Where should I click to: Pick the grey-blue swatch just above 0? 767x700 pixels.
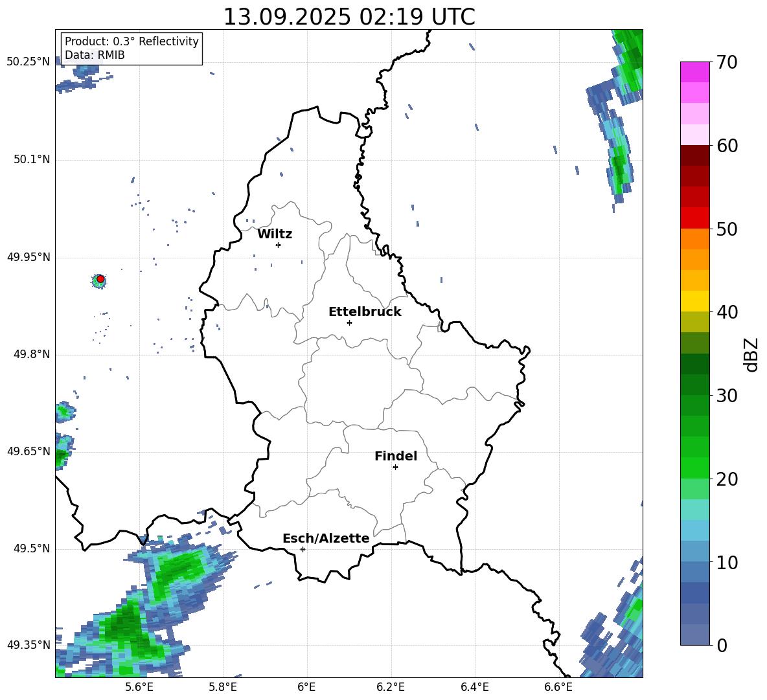[x=694, y=635]
